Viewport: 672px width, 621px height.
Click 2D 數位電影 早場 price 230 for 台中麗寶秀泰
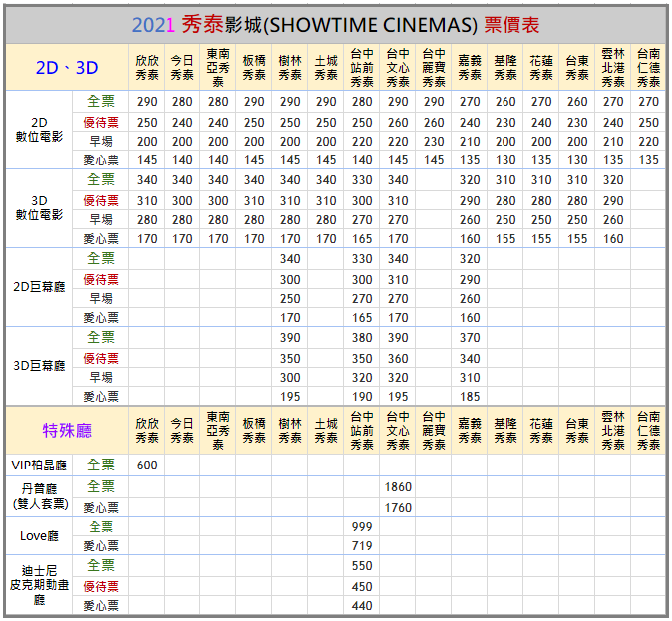point(434,141)
